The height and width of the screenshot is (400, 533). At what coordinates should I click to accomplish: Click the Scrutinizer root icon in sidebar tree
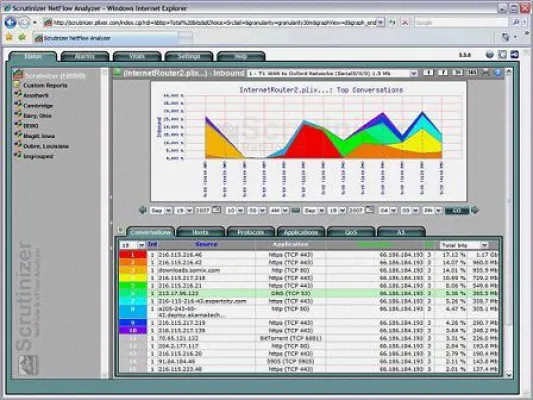coord(18,74)
